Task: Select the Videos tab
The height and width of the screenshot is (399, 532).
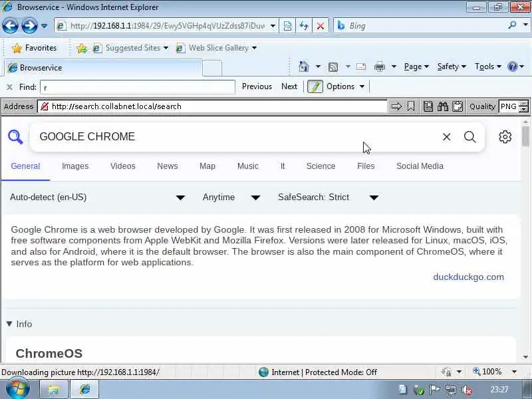Action: tap(123, 166)
